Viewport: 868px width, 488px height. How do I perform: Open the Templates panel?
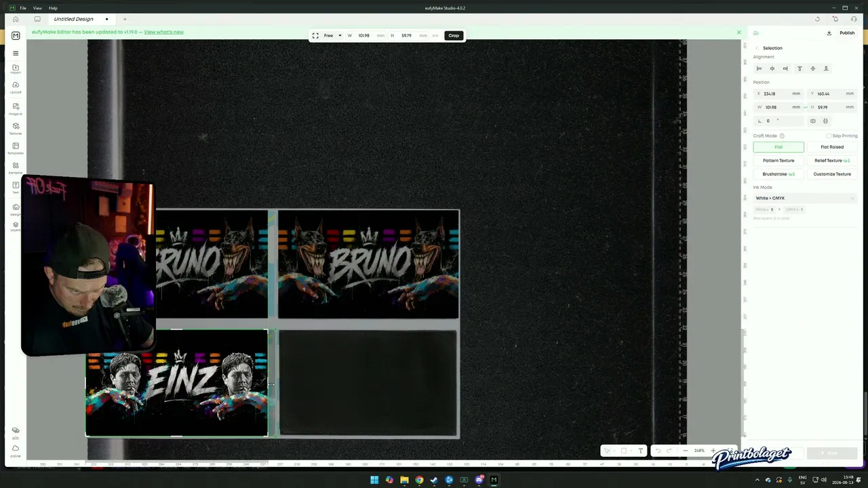click(x=16, y=148)
